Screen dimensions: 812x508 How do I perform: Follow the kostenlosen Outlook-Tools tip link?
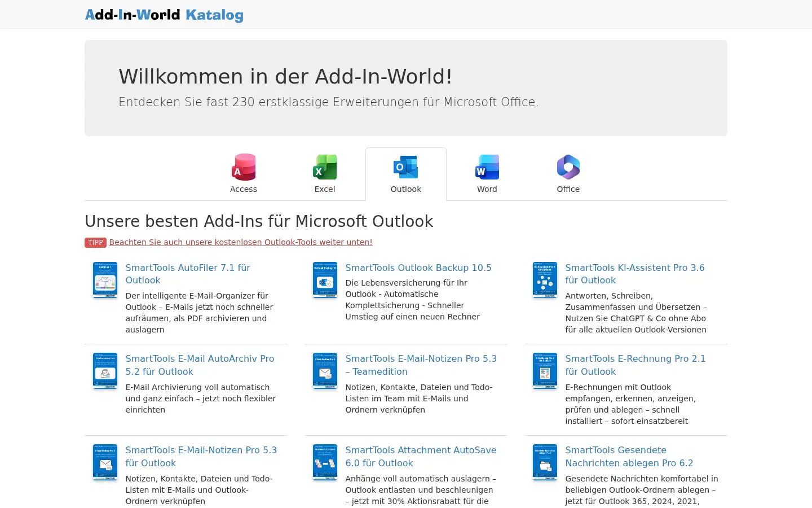click(x=241, y=242)
